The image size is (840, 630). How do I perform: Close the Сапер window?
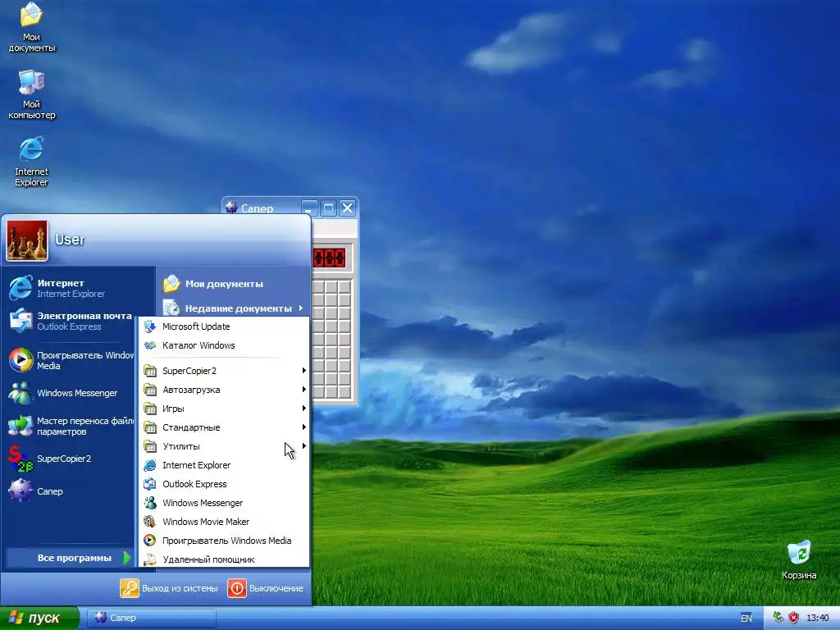coord(347,208)
